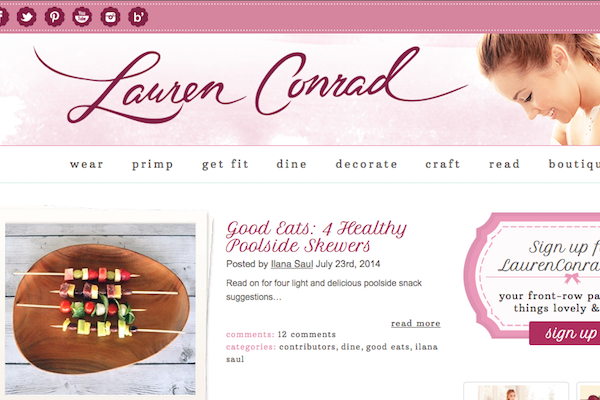The width and height of the screenshot is (600, 400).
Task: Open author Ilana Saul link
Action: click(x=292, y=264)
